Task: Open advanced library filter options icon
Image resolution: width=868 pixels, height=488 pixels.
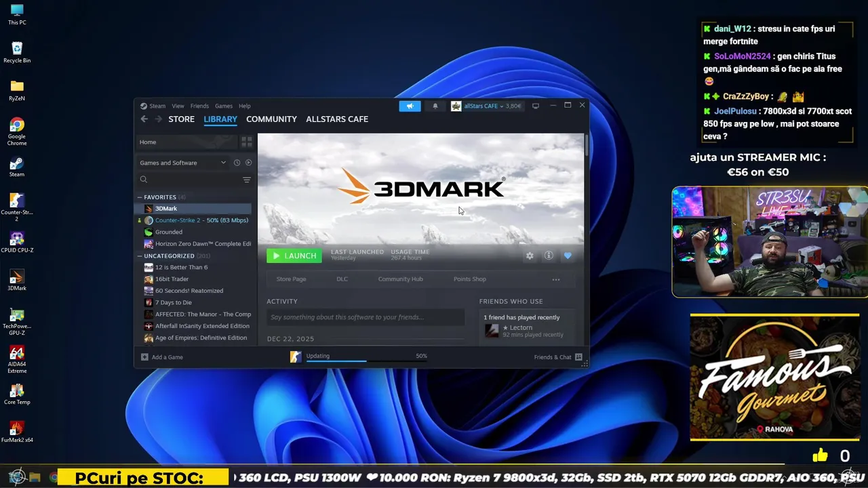Action: (247, 180)
